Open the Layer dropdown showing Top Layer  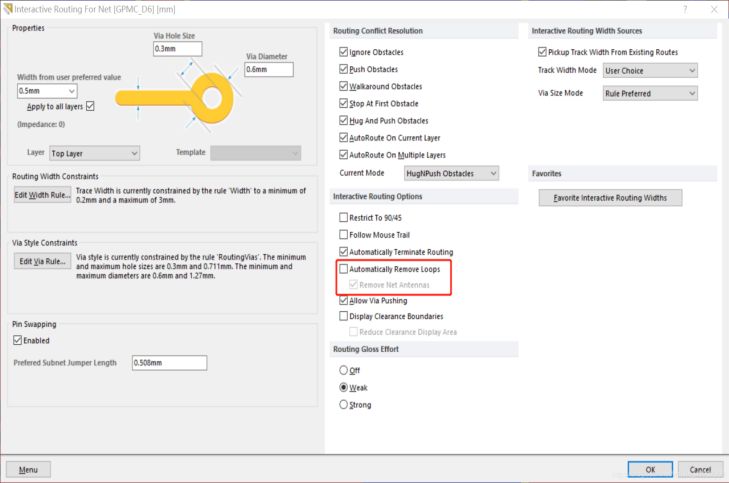tap(93, 153)
